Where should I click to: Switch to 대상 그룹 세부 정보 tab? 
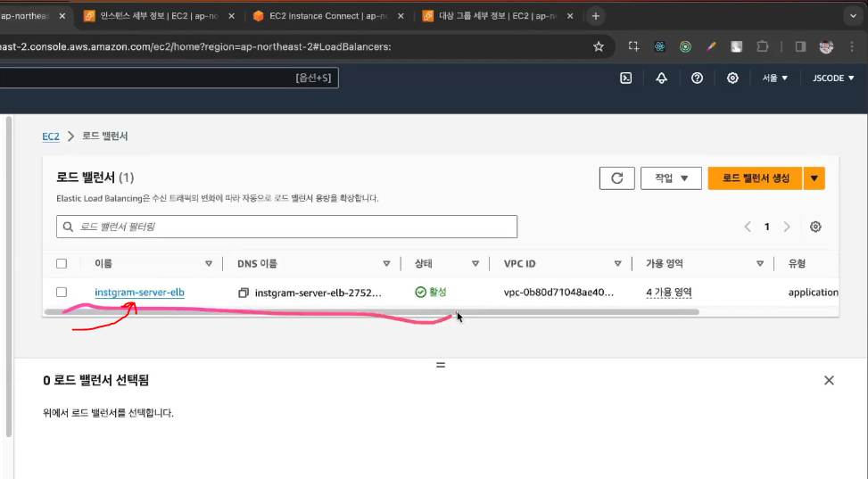tap(497, 16)
